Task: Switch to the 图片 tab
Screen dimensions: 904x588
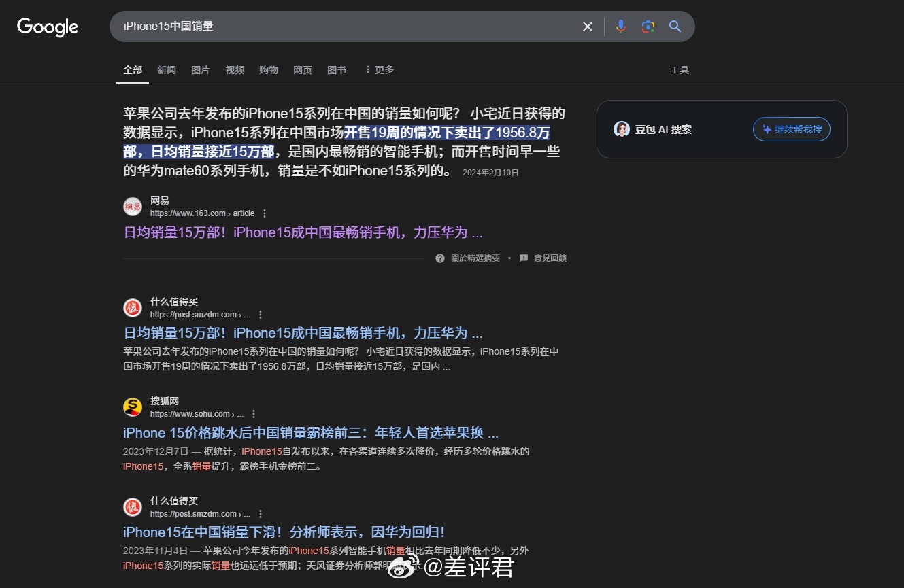Action: (201, 70)
